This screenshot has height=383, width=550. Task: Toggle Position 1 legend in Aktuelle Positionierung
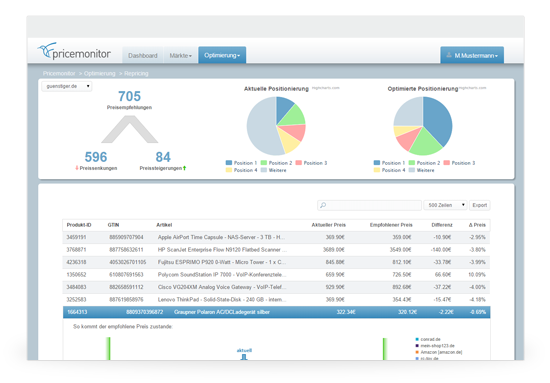[x=241, y=163]
